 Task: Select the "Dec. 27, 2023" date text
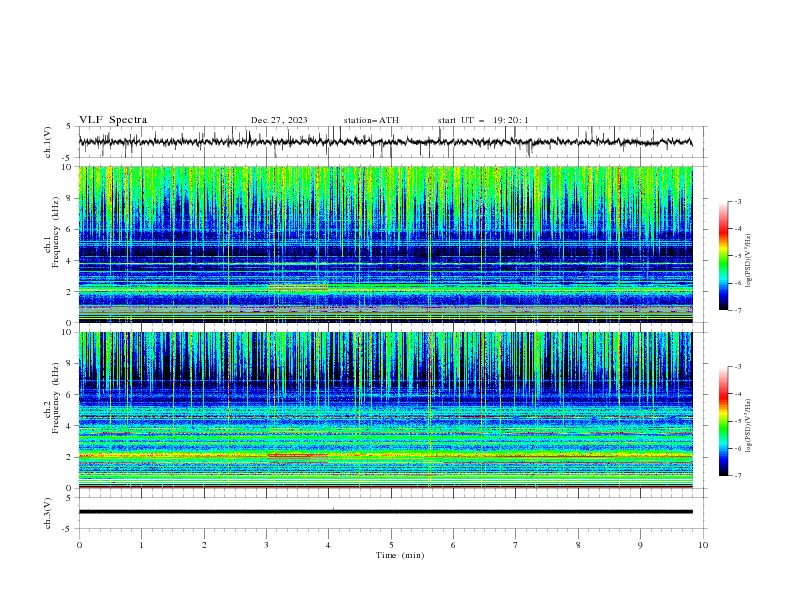click(279, 120)
